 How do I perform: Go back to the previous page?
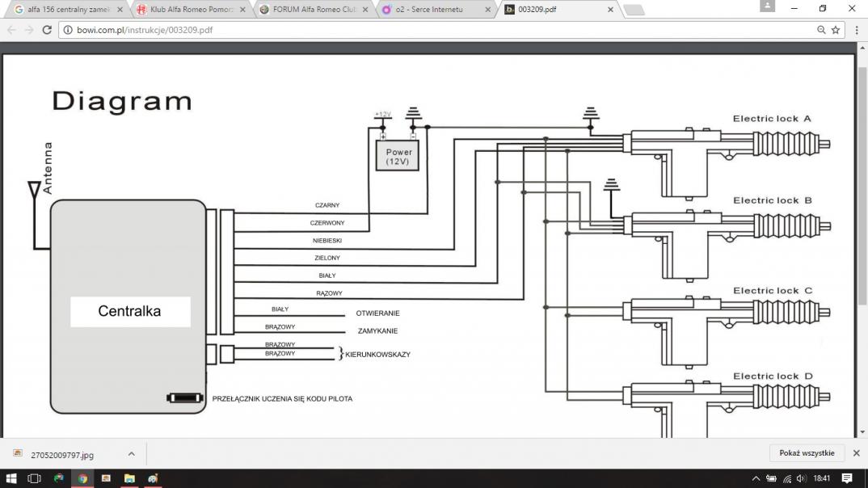[12, 30]
